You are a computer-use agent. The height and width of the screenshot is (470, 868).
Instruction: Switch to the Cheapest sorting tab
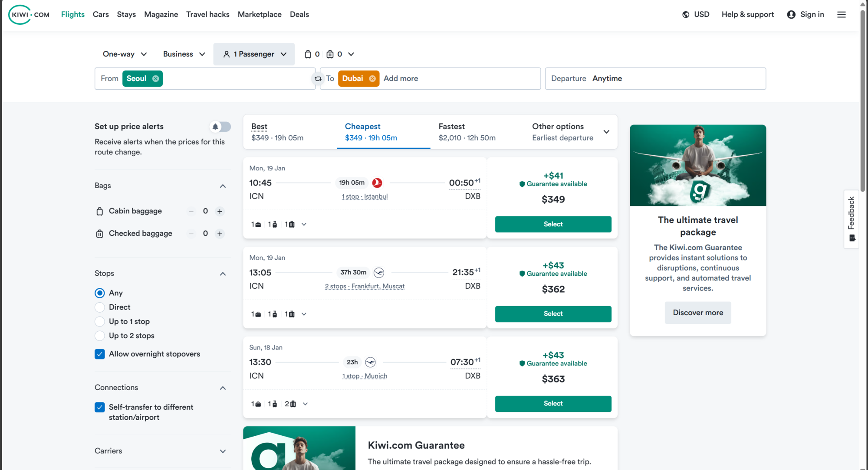tap(383, 132)
